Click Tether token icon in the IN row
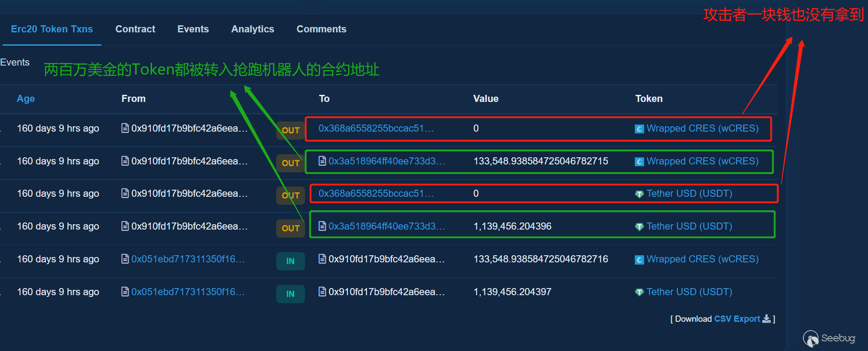The image size is (868, 351). [x=639, y=292]
